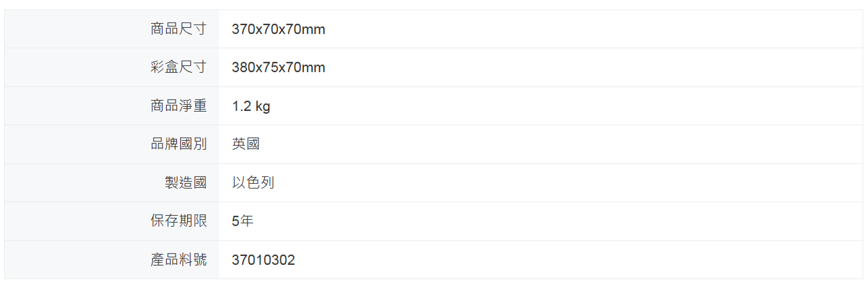Click the 品牌國別 label cell
The height and width of the screenshot is (286, 868).
tap(178, 144)
